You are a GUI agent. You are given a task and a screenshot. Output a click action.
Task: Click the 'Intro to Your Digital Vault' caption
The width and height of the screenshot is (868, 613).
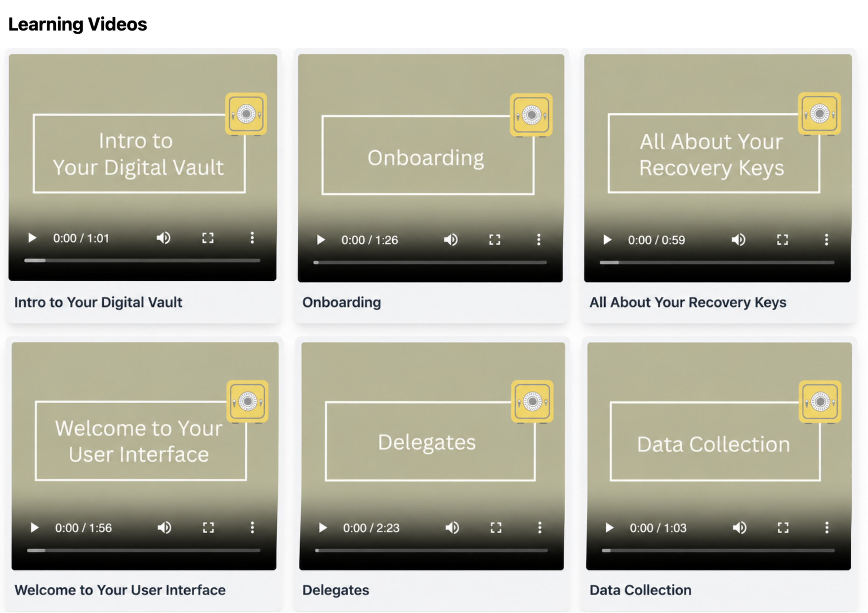click(98, 303)
